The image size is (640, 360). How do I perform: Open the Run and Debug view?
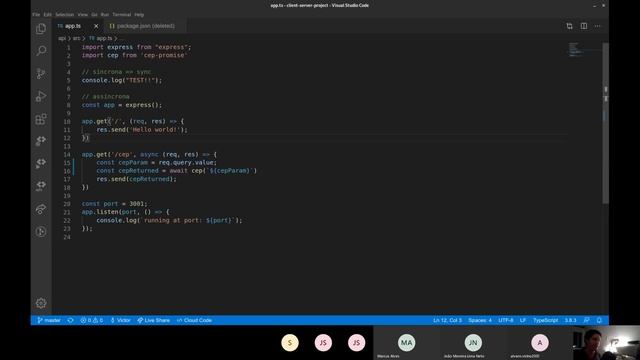coord(41,96)
